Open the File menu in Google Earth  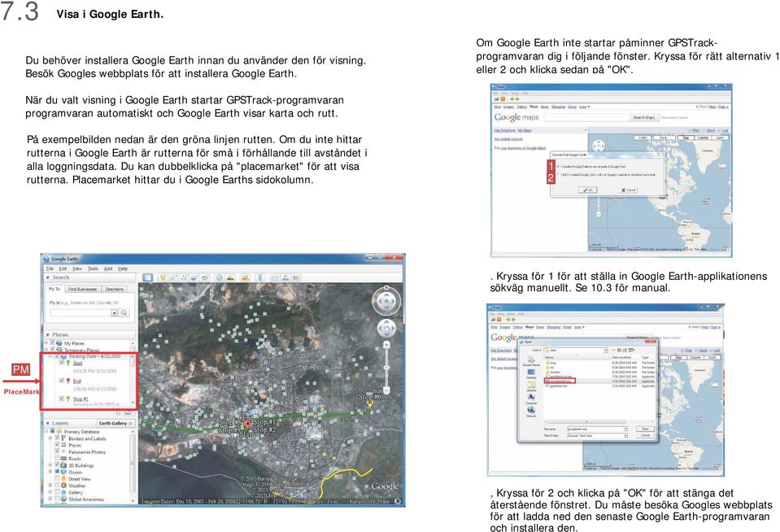coord(50,268)
